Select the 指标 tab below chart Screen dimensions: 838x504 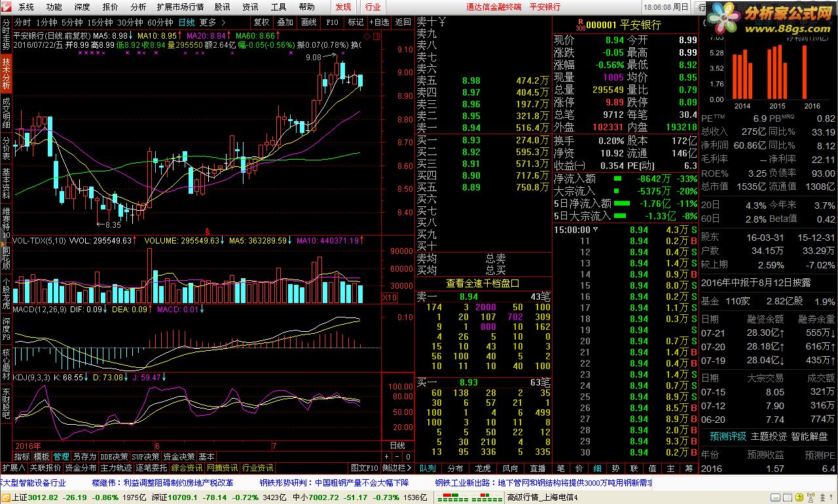click(22, 457)
